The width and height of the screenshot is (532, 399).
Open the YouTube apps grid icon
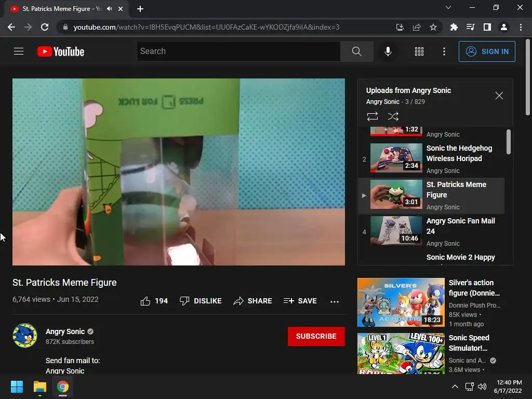419,51
